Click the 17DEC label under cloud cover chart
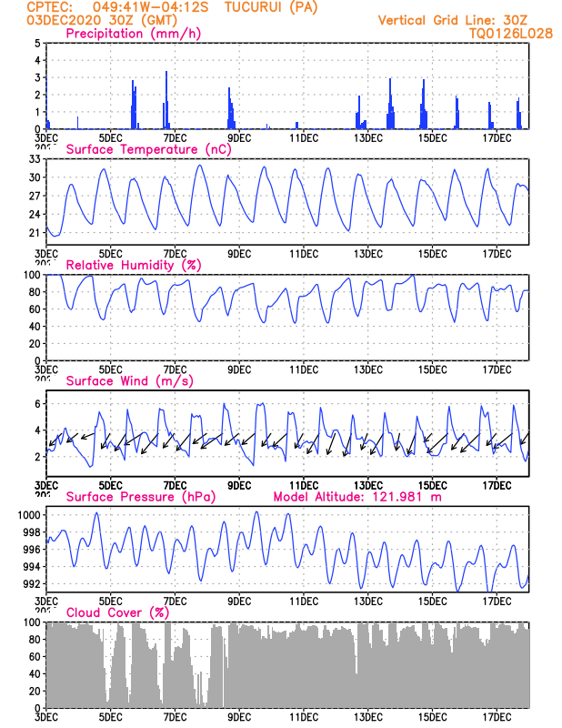562x728 pixels. click(x=497, y=717)
